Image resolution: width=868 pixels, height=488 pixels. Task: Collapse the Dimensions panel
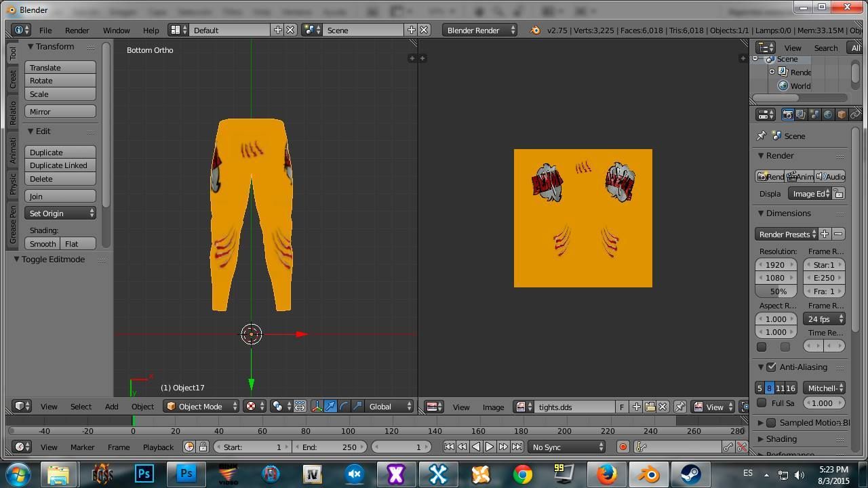pos(789,213)
